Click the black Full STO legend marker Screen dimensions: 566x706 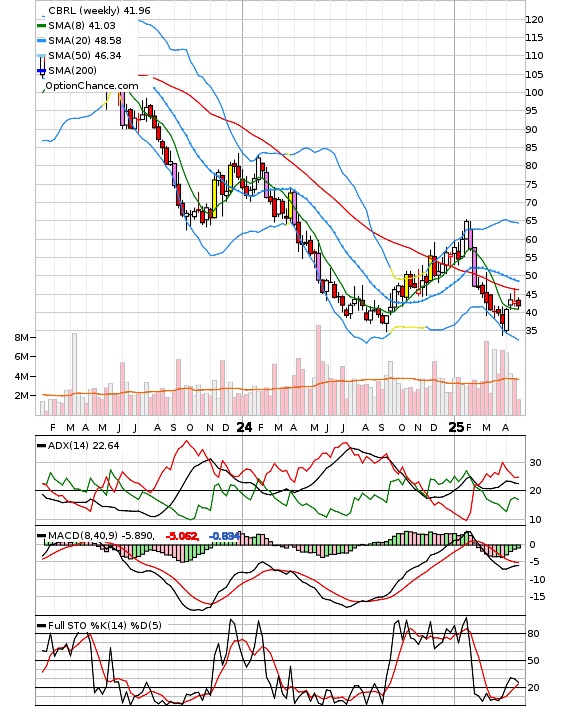[x=41, y=625]
